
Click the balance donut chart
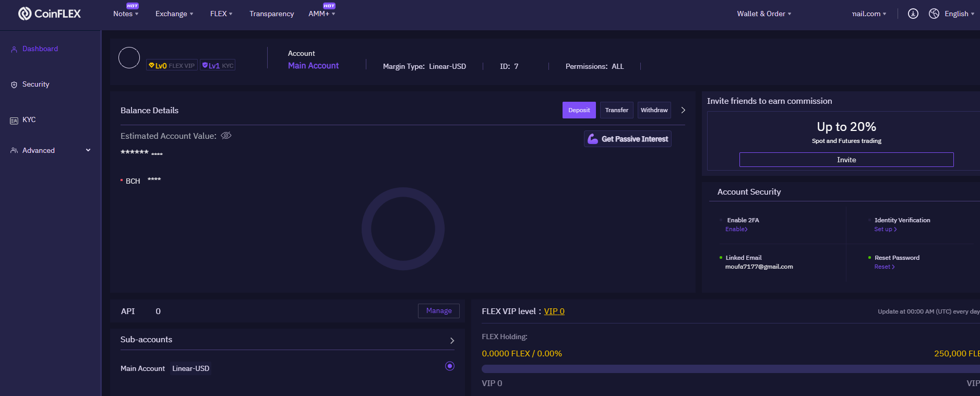[x=403, y=229]
